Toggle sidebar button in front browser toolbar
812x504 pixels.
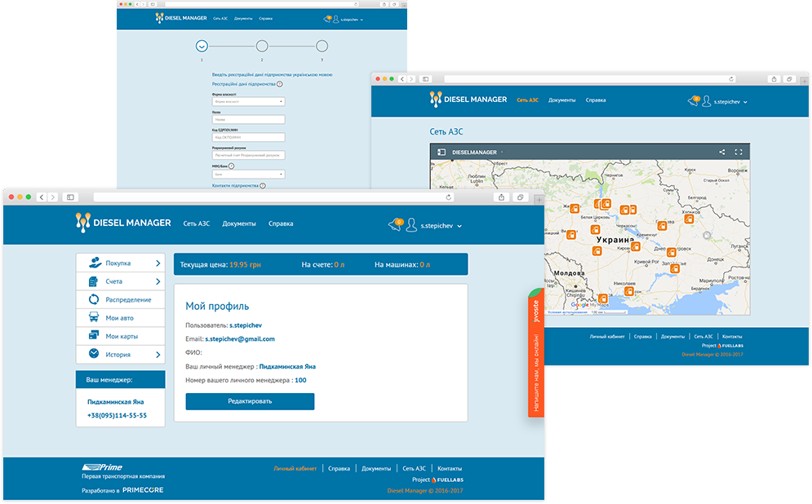click(70, 197)
